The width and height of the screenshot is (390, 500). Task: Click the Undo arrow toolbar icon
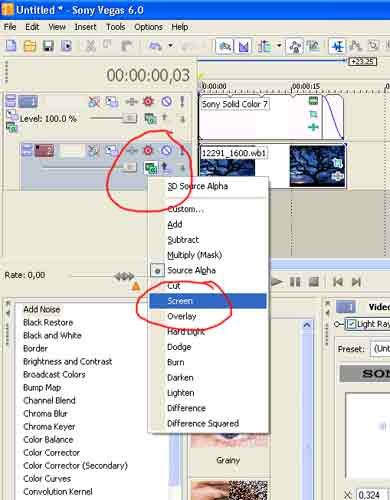pyautogui.click(x=155, y=46)
